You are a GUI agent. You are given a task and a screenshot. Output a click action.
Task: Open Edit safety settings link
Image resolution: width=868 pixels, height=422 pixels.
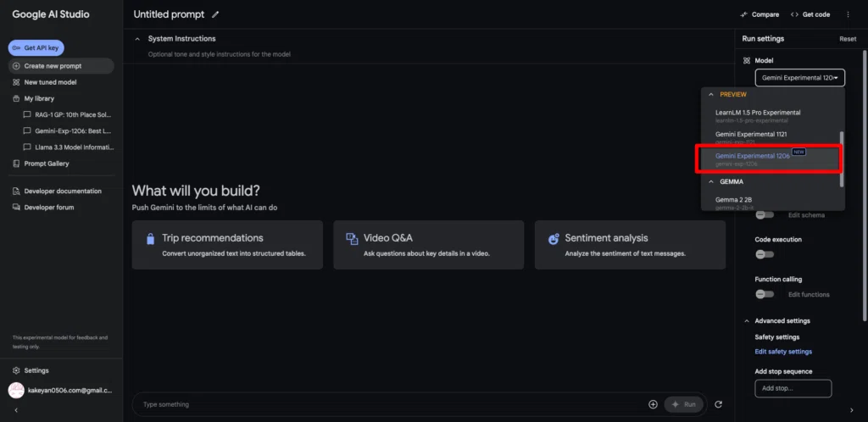783,352
